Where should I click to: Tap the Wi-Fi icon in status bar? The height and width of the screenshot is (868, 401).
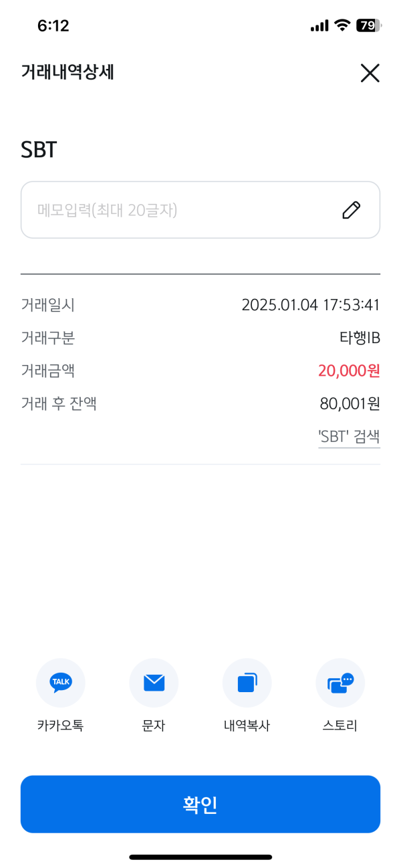point(343,26)
